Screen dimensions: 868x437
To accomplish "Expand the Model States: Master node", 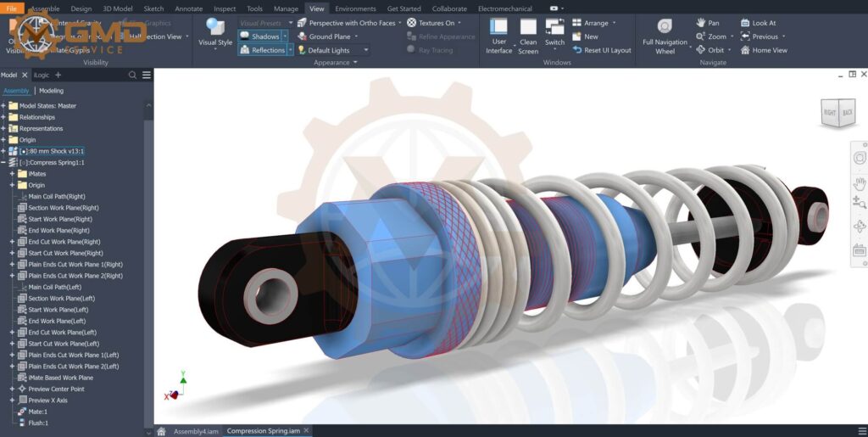I will (3, 106).
